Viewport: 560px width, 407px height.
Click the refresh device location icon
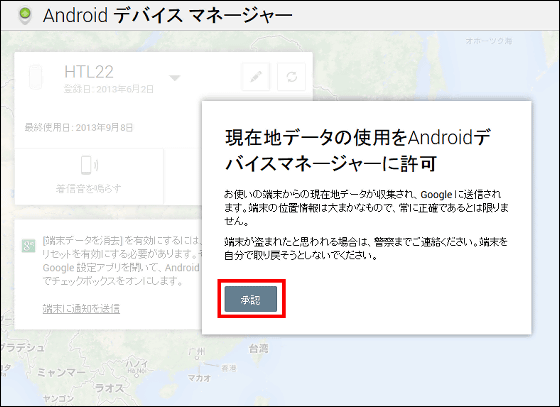click(291, 77)
